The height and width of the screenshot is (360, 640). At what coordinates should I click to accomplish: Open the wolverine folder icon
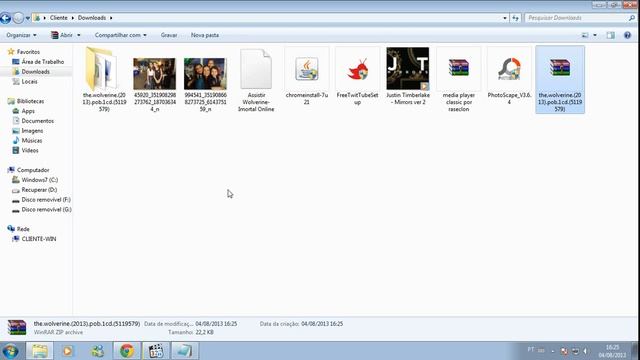coord(101,69)
